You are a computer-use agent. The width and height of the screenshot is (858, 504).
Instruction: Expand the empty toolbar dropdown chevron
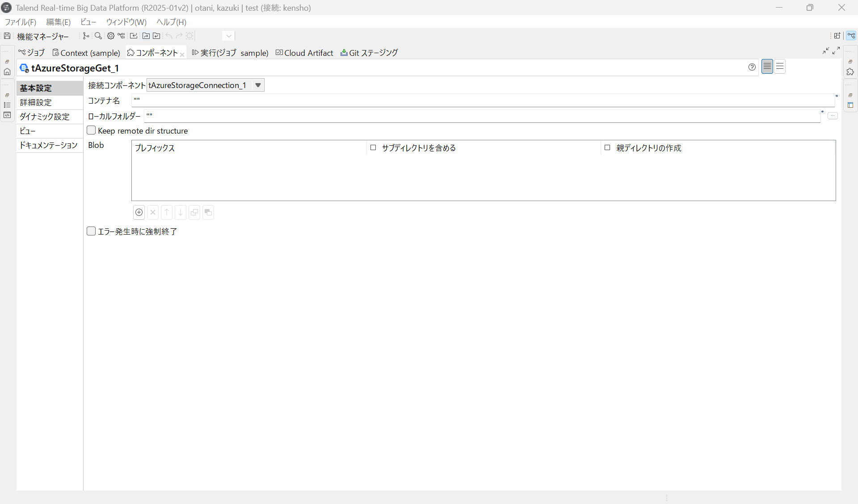(x=228, y=36)
